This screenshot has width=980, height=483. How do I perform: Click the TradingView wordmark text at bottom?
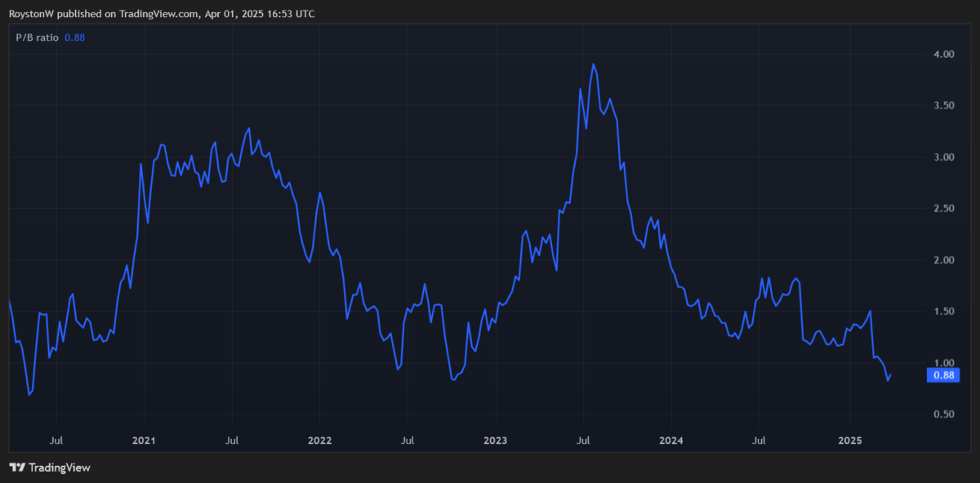(x=59, y=467)
